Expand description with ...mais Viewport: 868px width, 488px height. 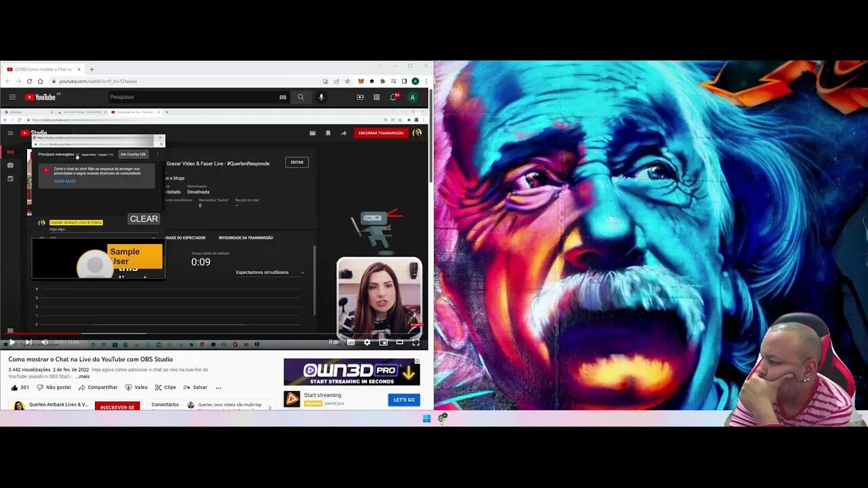(82, 376)
